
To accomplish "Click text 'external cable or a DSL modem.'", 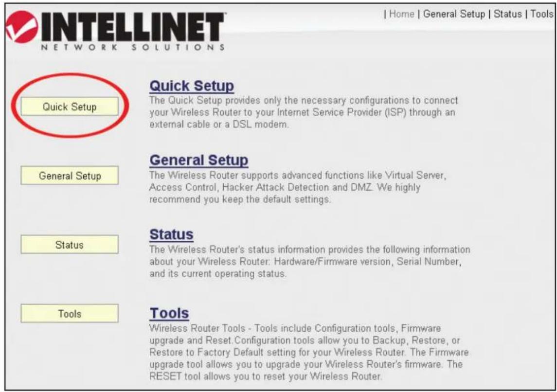I will point(219,125).
